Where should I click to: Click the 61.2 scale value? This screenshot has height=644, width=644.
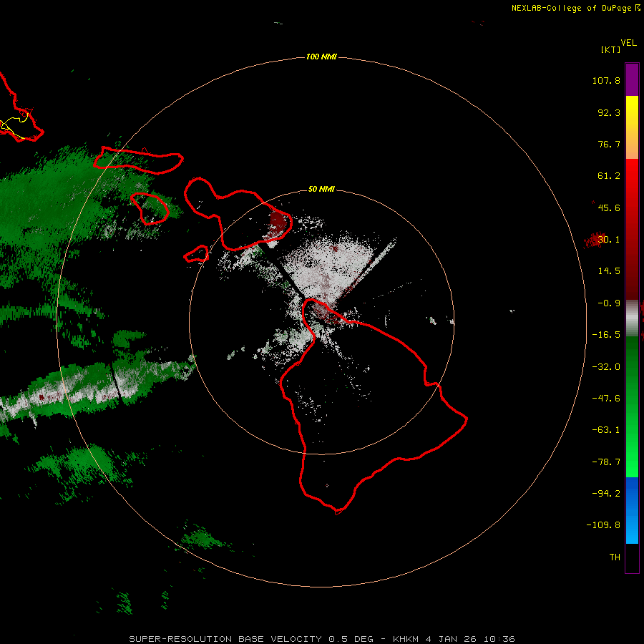pos(609,176)
